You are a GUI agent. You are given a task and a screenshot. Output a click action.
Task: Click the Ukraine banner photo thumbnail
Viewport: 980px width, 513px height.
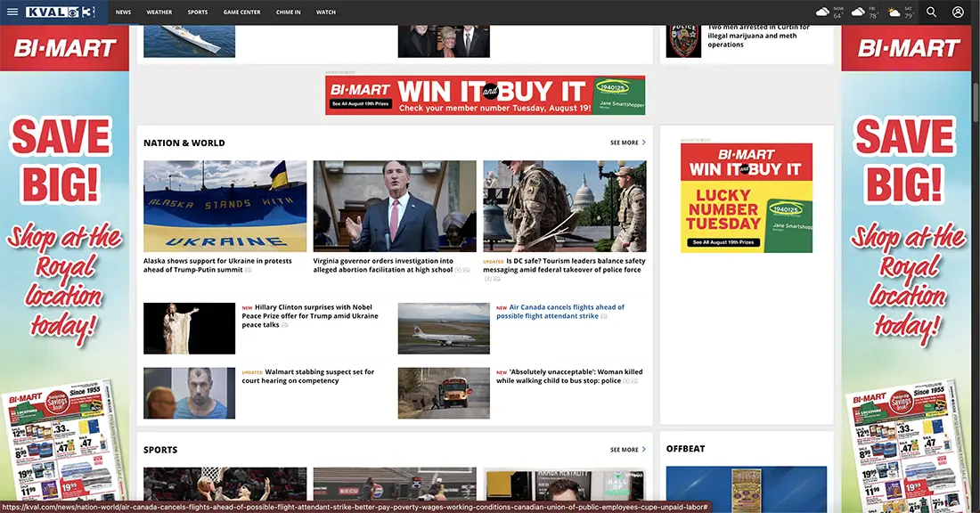(225, 207)
